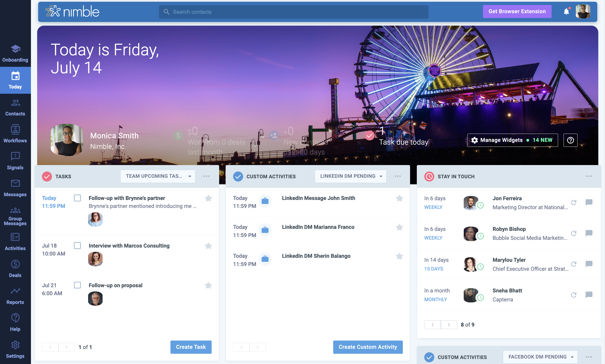605x364 pixels.
Task: Open the LinkedIn DM Pending dropdown
Action: (350, 176)
